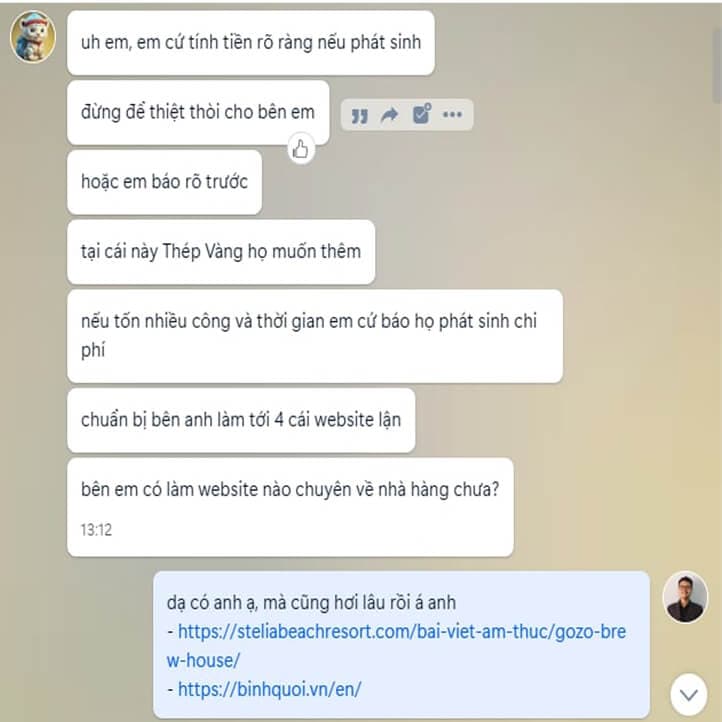
Task: Click the checkbox icon with a small circle badge
Action: tap(421, 114)
